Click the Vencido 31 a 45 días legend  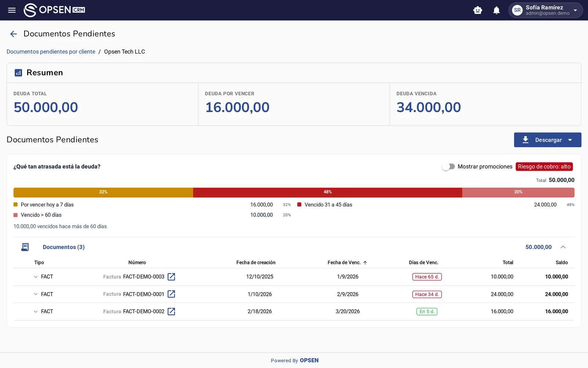click(328, 205)
